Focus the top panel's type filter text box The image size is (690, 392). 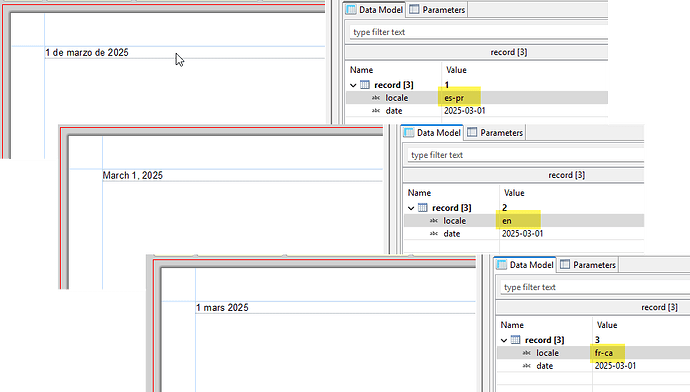click(479, 32)
